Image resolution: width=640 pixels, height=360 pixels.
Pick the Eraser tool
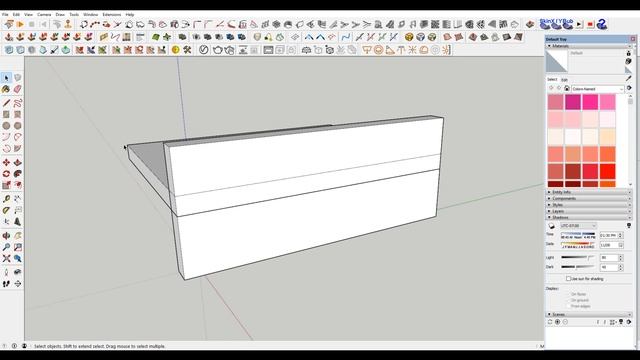(18, 89)
